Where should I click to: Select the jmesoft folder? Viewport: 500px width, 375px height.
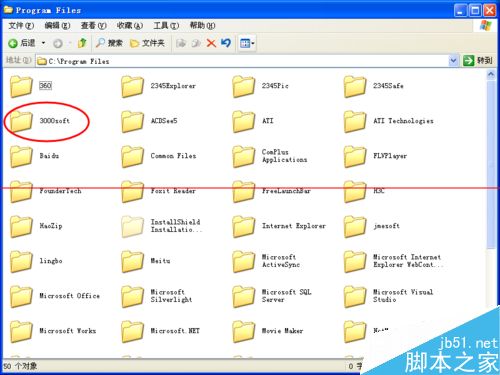pos(371,226)
